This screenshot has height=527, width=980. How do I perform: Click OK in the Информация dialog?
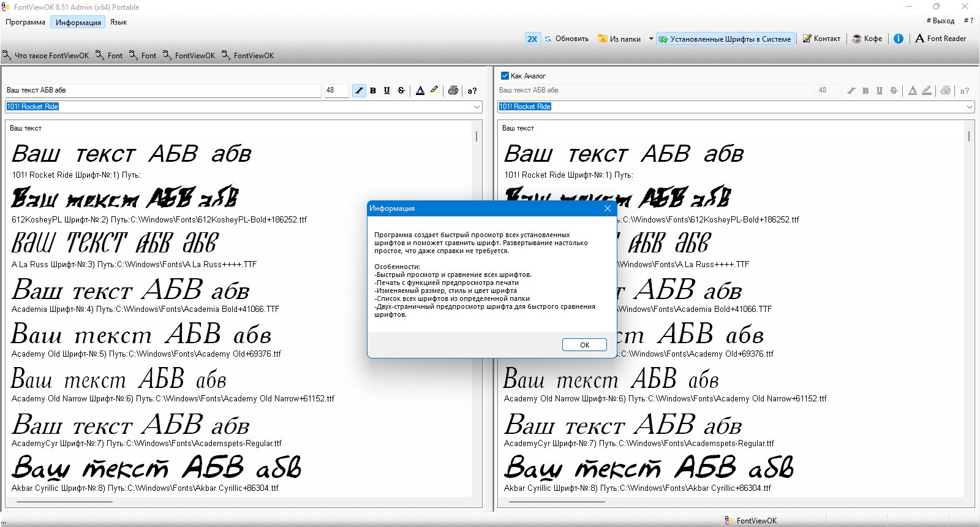pos(584,345)
